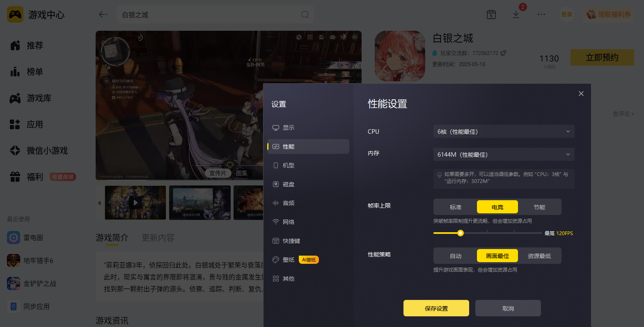
Task: Open the memory size dropdown
Action: pos(504,154)
